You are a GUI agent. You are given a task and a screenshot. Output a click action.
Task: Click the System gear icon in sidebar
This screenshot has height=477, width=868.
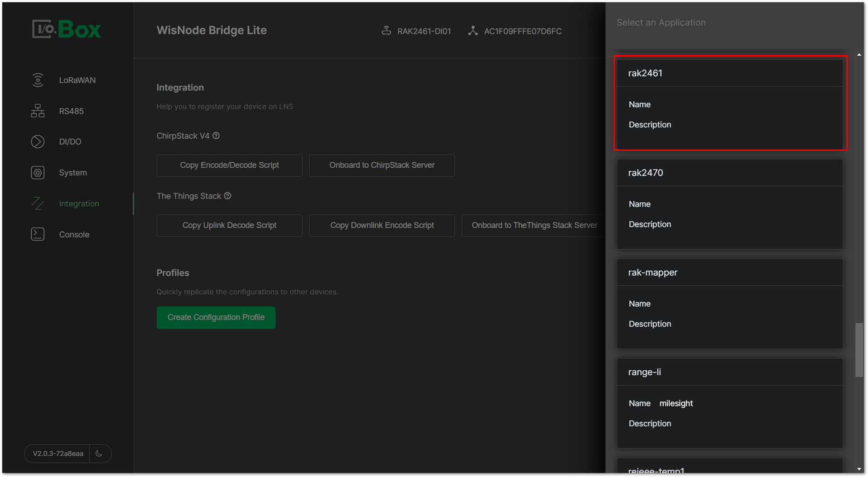coord(38,173)
